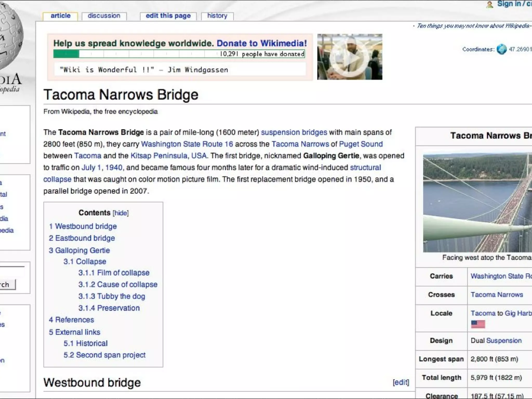Open the edit this page tab
This screenshot has height=399, width=532.
pyautogui.click(x=168, y=16)
